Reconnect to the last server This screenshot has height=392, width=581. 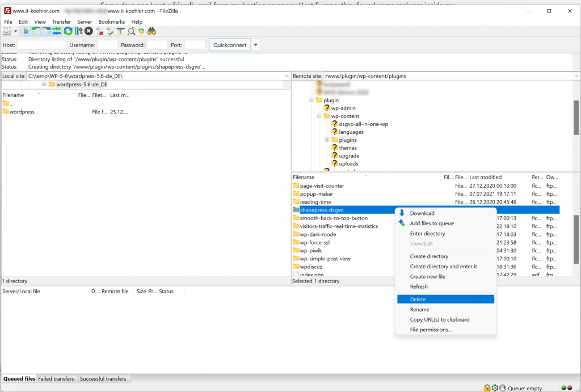tap(110, 32)
